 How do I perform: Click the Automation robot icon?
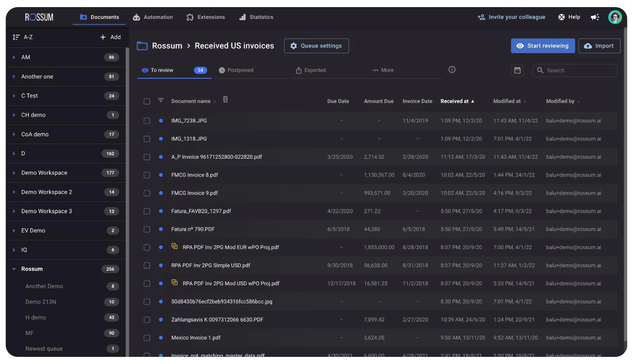[136, 17]
